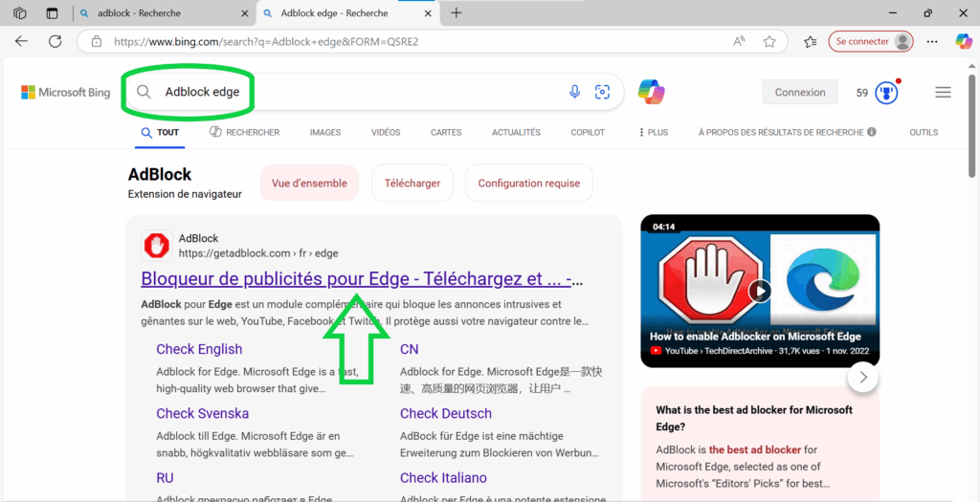Viewport: 980px width, 502px height.
Task: Switch to the IMAGES tab
Action: pyautogui.click(x=325, y=132)
